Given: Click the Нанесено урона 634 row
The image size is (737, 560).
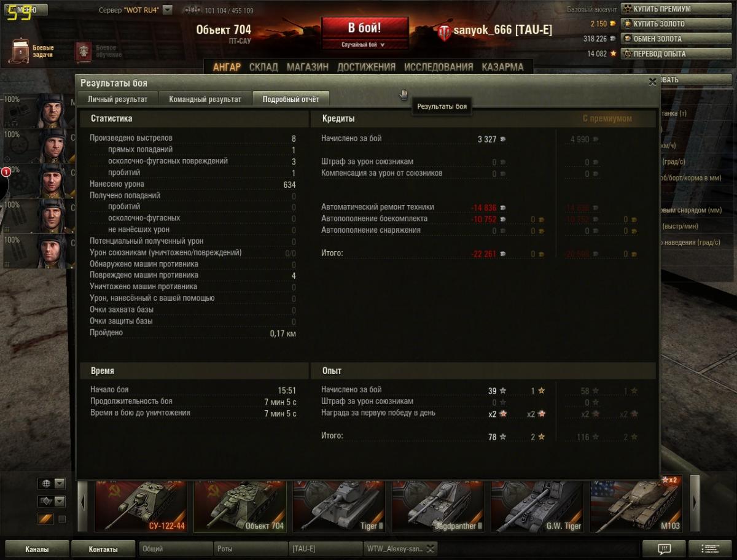Looking at the screenshot, I should click(193, 184).
